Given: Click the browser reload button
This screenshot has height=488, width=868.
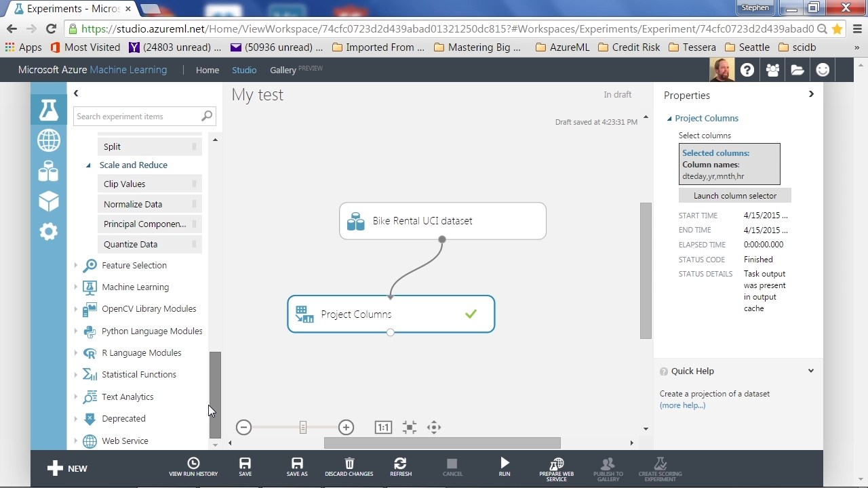Looking at the screenshot, I should coord(51,28).
